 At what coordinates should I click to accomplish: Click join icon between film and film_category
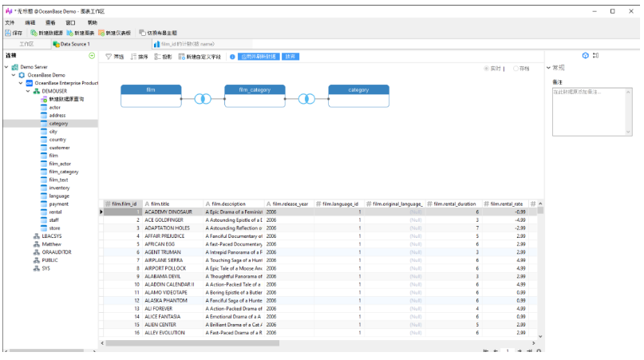(203, 99)
